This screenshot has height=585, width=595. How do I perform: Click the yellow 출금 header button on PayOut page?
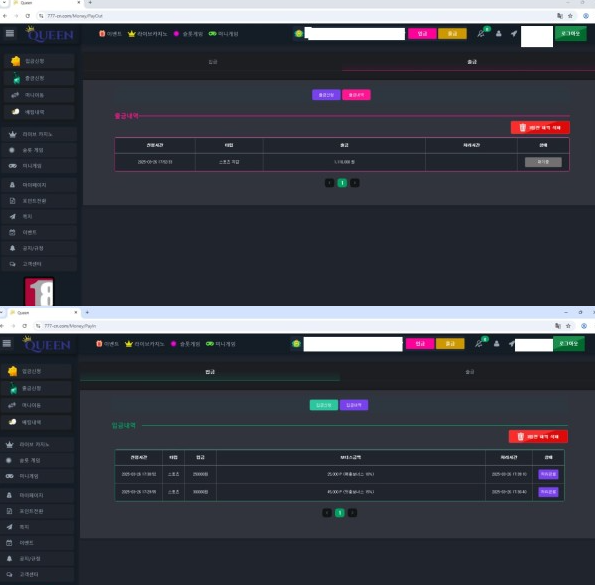(x=452, y=34)
